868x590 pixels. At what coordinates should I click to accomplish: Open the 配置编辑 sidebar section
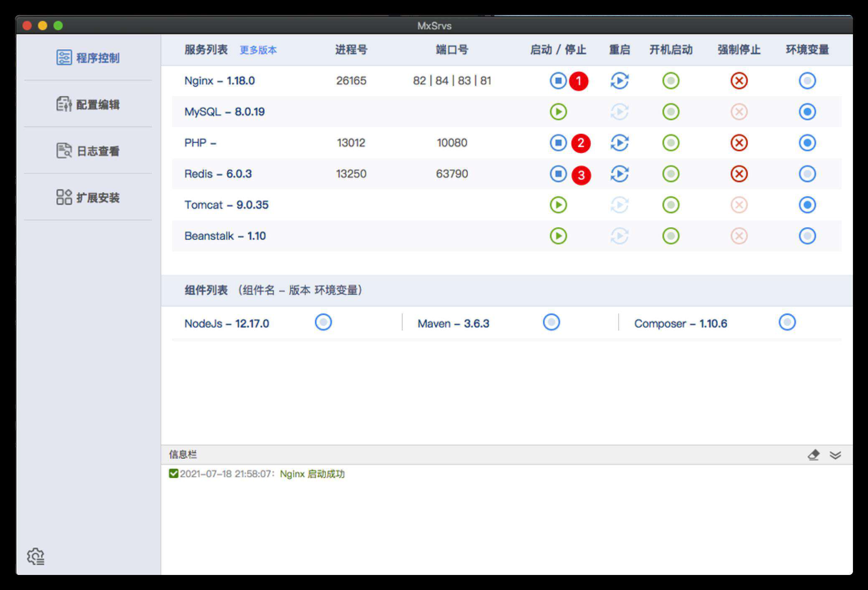point(88,104)
